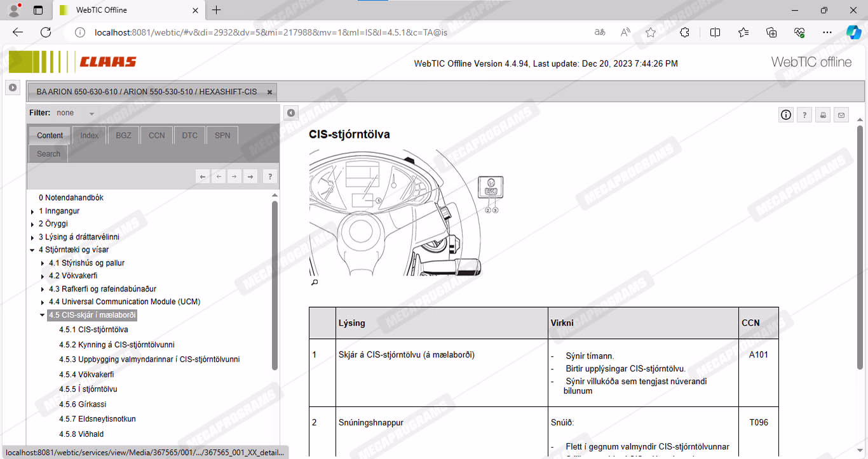
Task: Click the envelope email icon
Action: point(841,115)
